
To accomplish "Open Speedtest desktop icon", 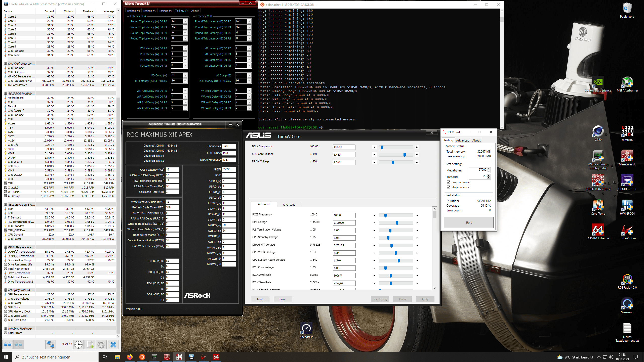I will point(306,330).
